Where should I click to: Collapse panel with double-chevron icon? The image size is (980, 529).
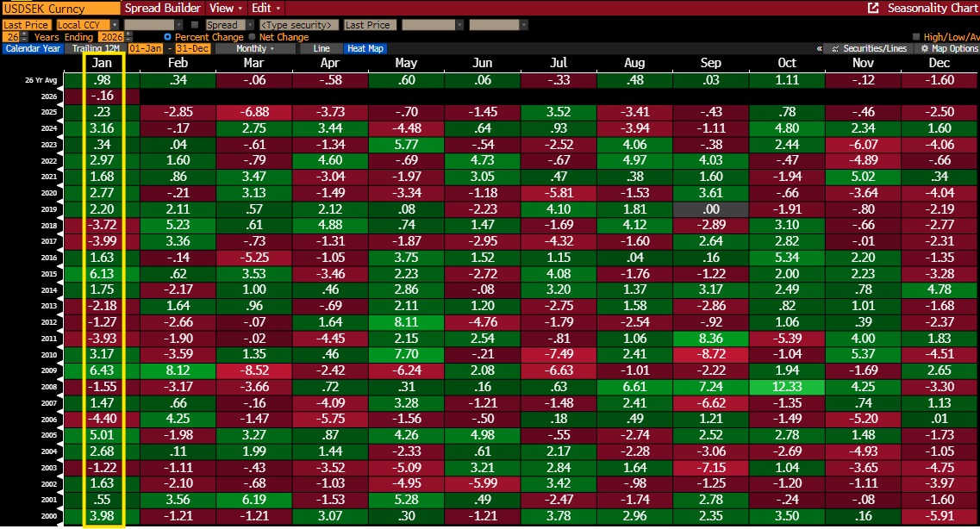(x=819, y=49)
